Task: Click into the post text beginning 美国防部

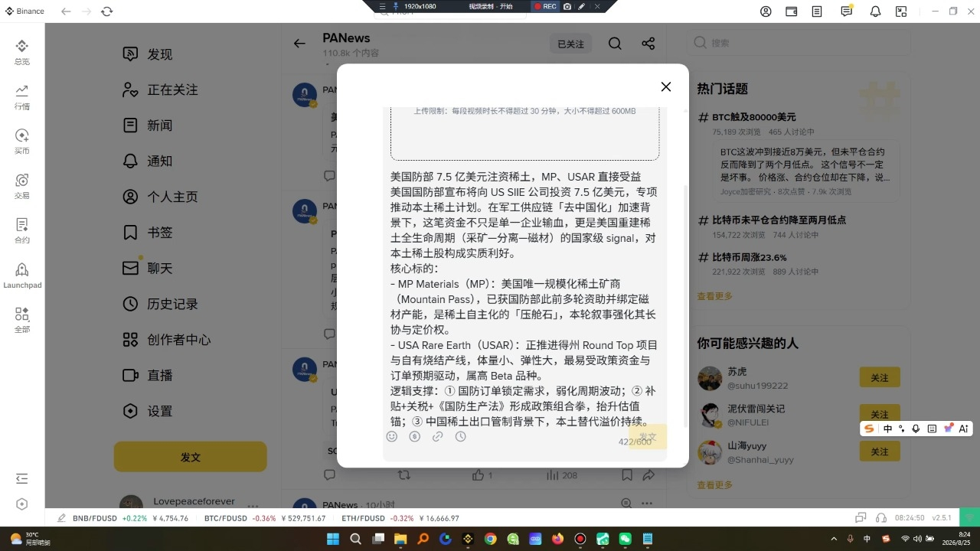Action: pos(524,298)
